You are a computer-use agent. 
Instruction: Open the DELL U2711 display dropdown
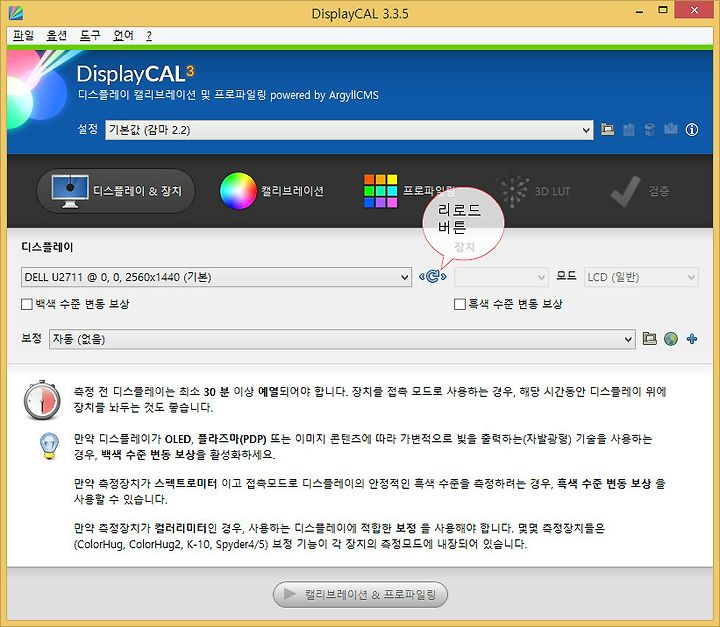(x=216, y=277)
